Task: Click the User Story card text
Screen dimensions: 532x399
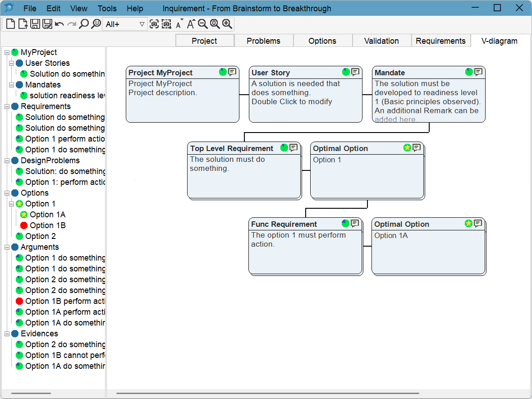Action: (295, 92)
